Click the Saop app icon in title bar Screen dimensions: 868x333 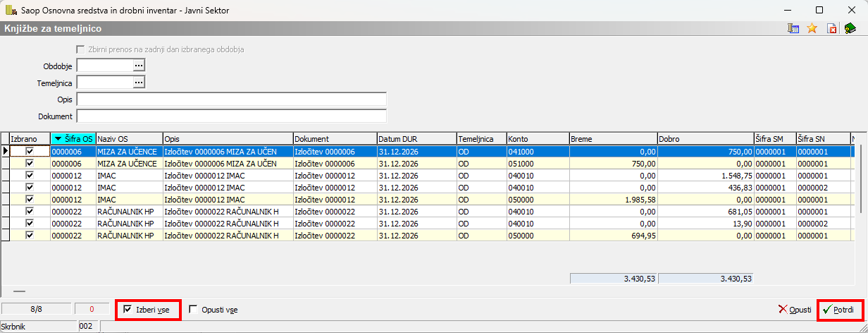[x=11, y=10]
